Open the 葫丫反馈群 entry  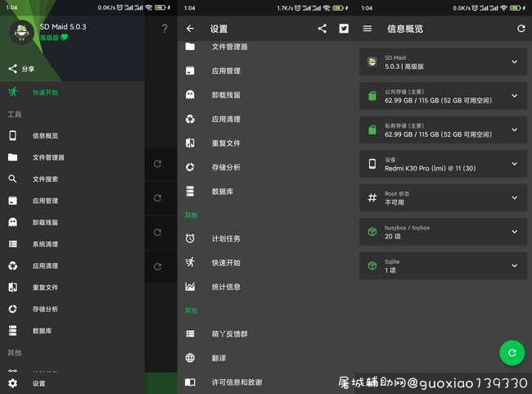click(266, 334)
